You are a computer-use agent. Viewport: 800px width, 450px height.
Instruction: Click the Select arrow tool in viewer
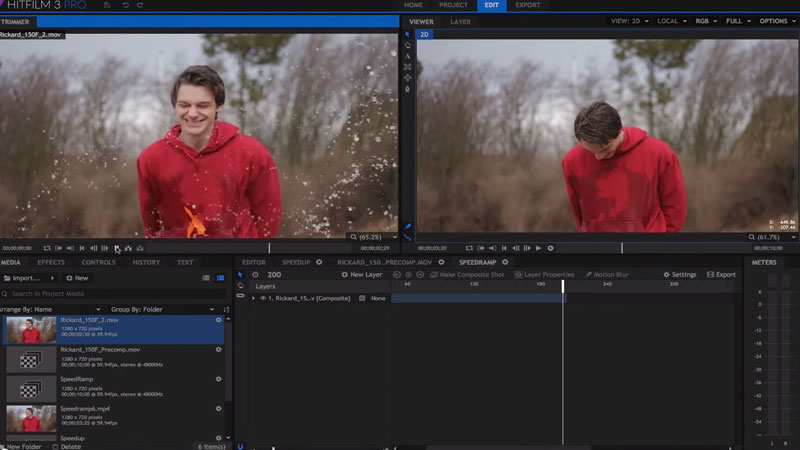click(x=408, y=34)
